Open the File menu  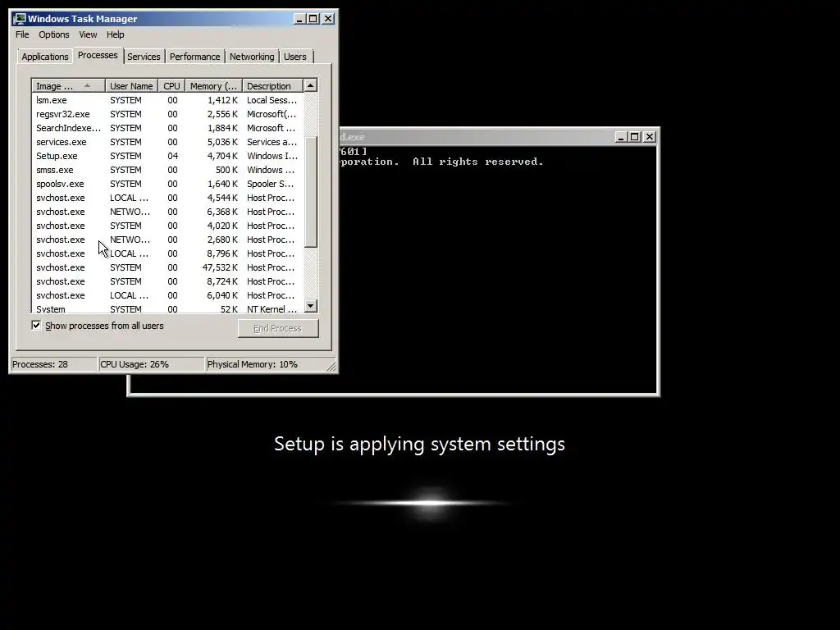(x=22, y=34)
